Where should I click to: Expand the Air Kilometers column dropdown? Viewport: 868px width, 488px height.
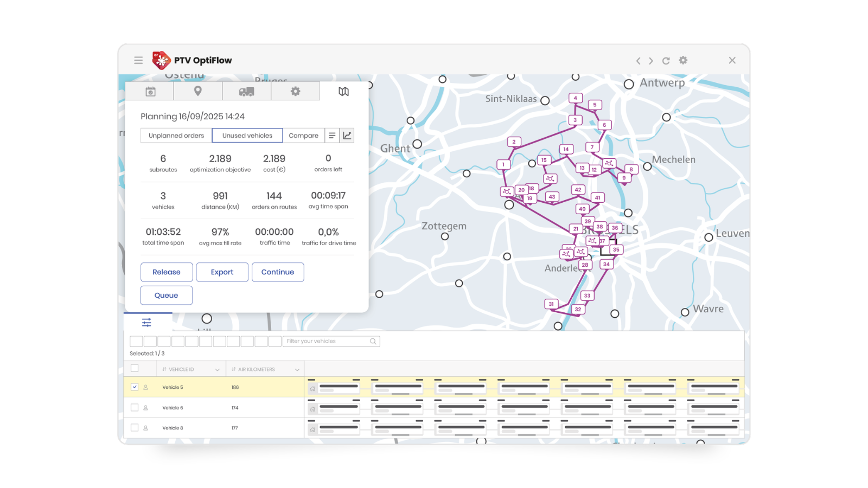point(297,370)
